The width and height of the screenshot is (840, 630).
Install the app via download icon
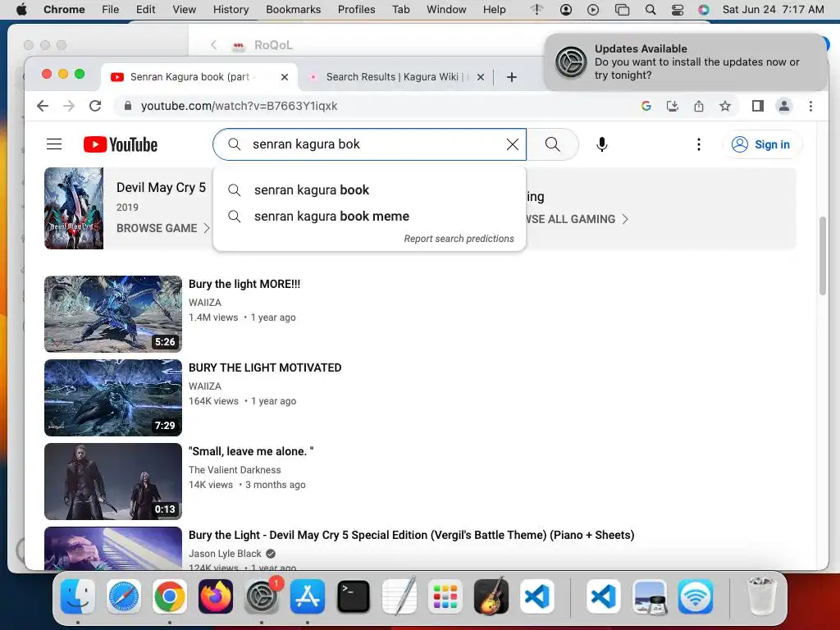tap(673, 106)
